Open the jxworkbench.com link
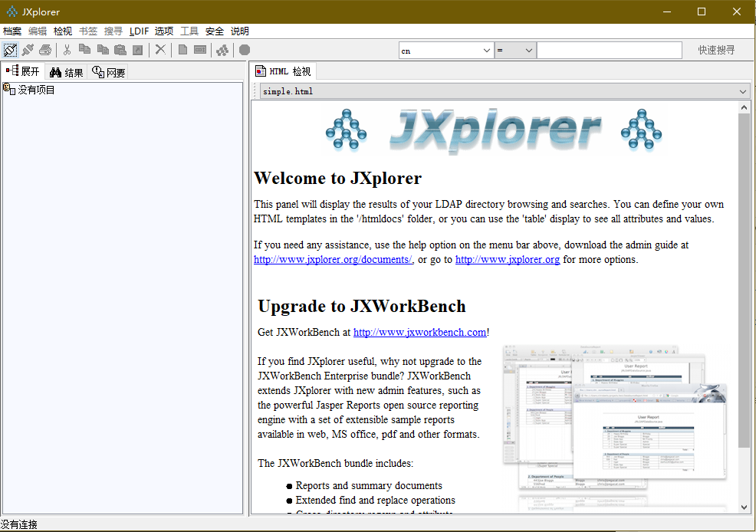The image size is (756, 532). tap(419, 333)
